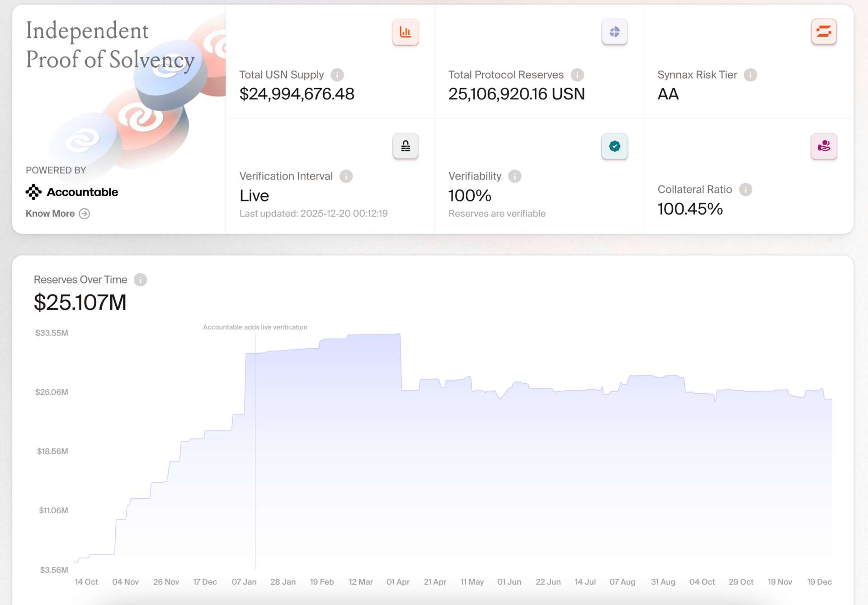The image size is (868, 605).
Task: Click the lock verification interval icon
Action: 405,146
